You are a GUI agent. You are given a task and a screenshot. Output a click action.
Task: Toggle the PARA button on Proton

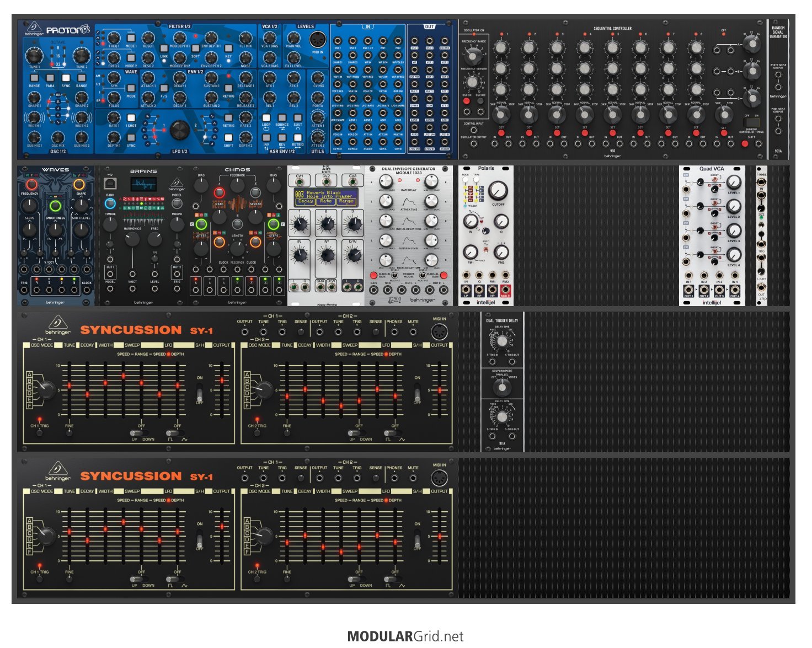pos(50,78)
